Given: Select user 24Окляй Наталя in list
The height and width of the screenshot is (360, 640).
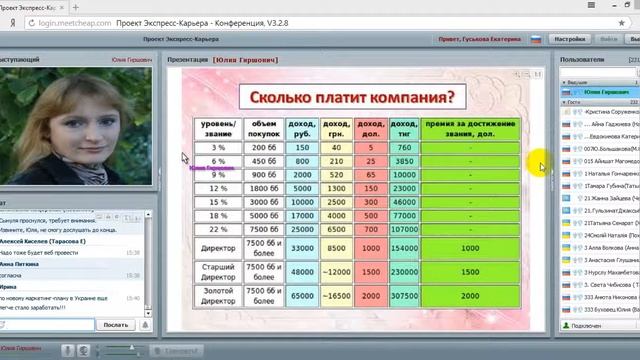Looking at the screenshot, I should coord(600,236).
